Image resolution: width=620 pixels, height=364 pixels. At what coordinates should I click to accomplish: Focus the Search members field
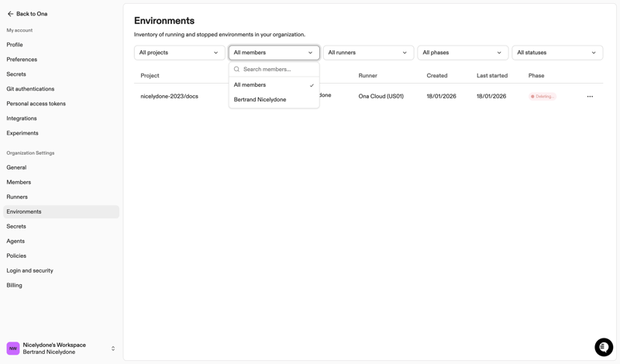coord(274,69)
